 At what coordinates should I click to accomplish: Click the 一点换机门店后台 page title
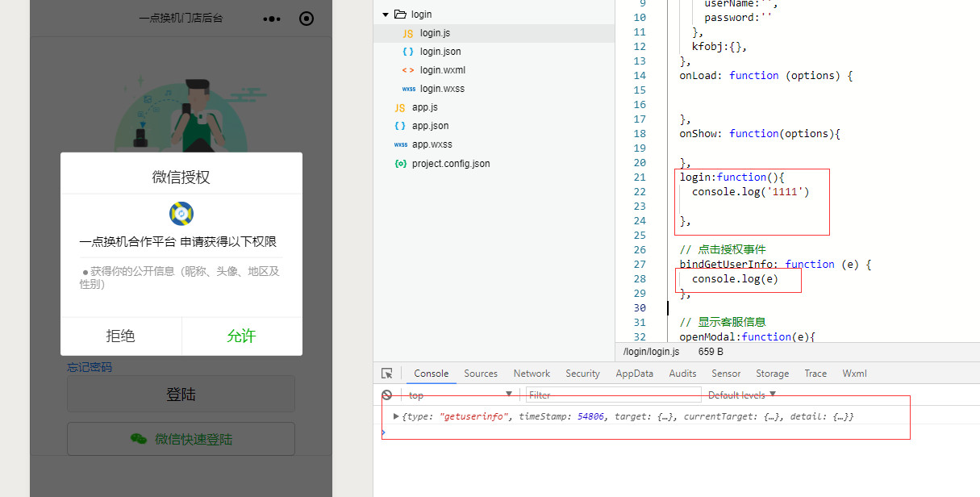tap(181, 18)
